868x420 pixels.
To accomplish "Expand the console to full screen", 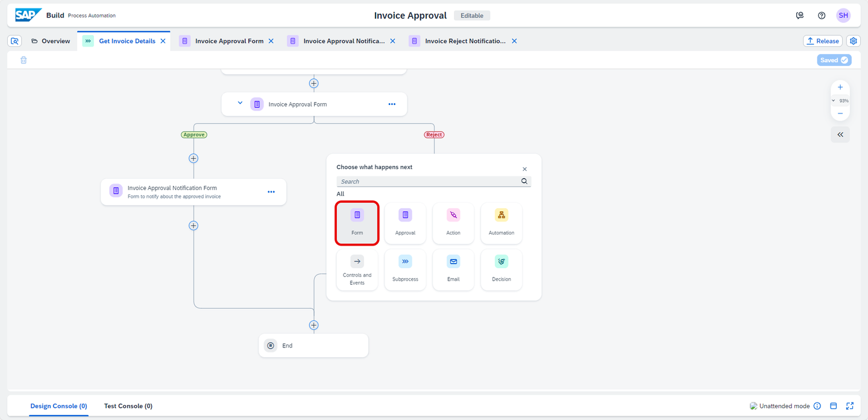I will click(x=850, y=406).
